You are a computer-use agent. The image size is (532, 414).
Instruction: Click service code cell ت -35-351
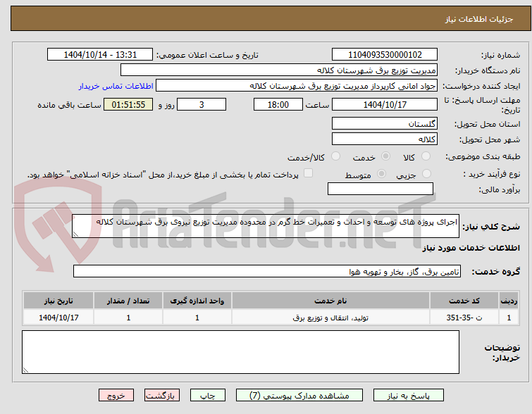[x=464, y=318]
